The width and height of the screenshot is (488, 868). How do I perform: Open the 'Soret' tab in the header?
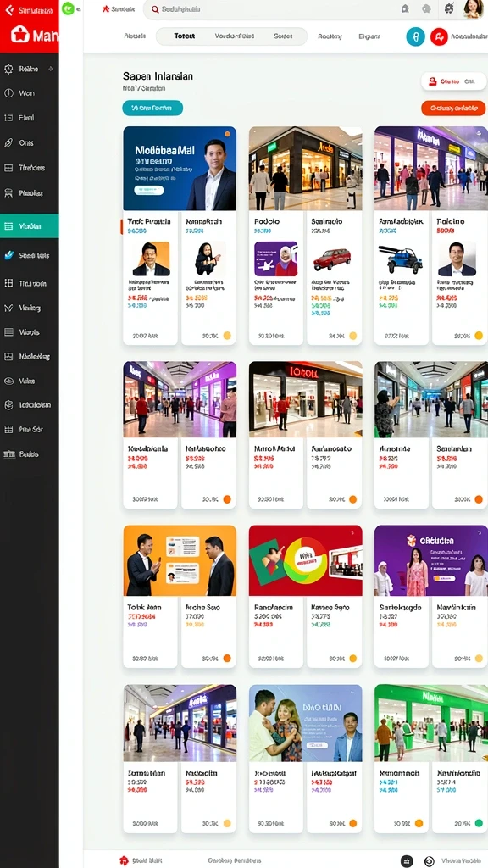pos(283,36)
